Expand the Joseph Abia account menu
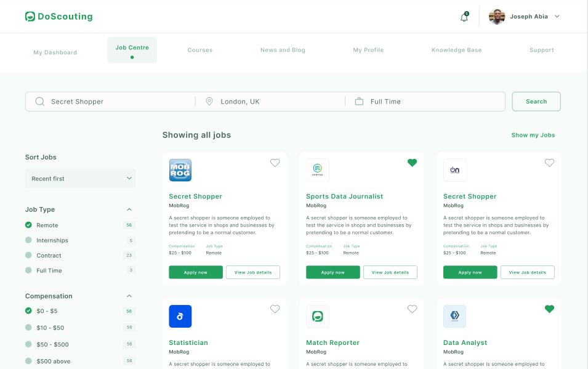Viewport: 588px width, 369px height. pyautogui.click(x=557, y=17)
